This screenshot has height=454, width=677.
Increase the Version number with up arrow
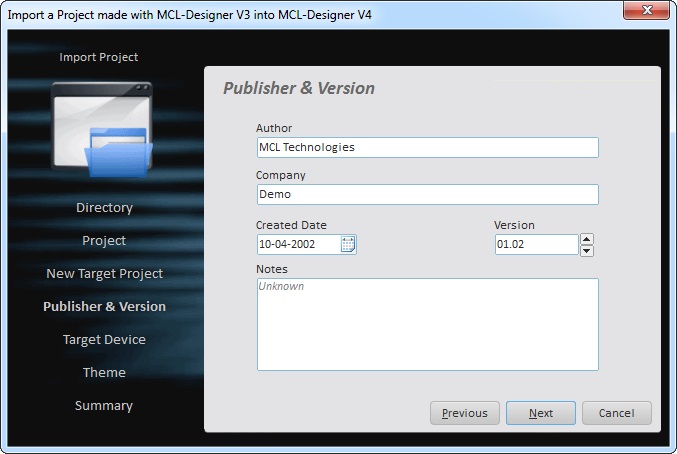coord(587,239)
